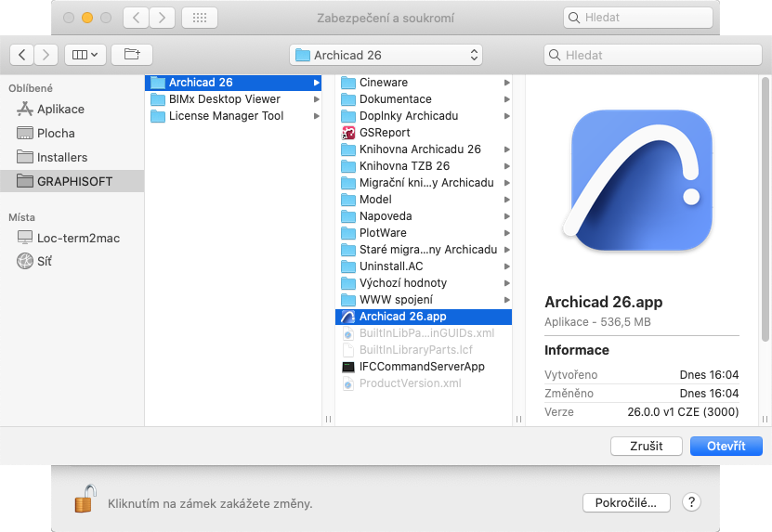
Task: Select Výchozí hodnoty folder
Action: [424, 283]
